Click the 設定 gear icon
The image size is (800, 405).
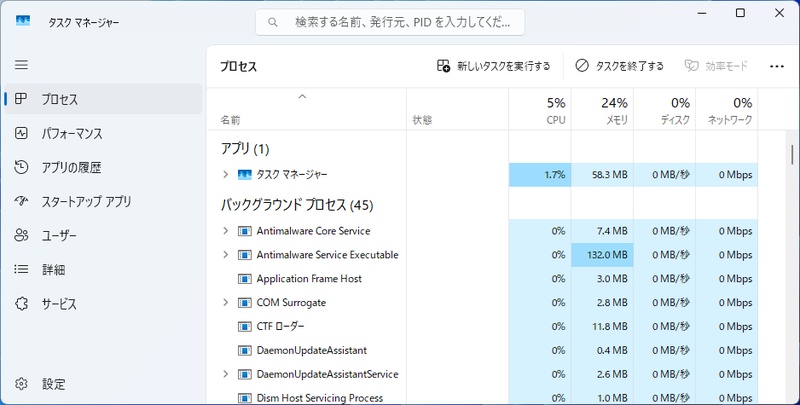click(x=21, y=384)
